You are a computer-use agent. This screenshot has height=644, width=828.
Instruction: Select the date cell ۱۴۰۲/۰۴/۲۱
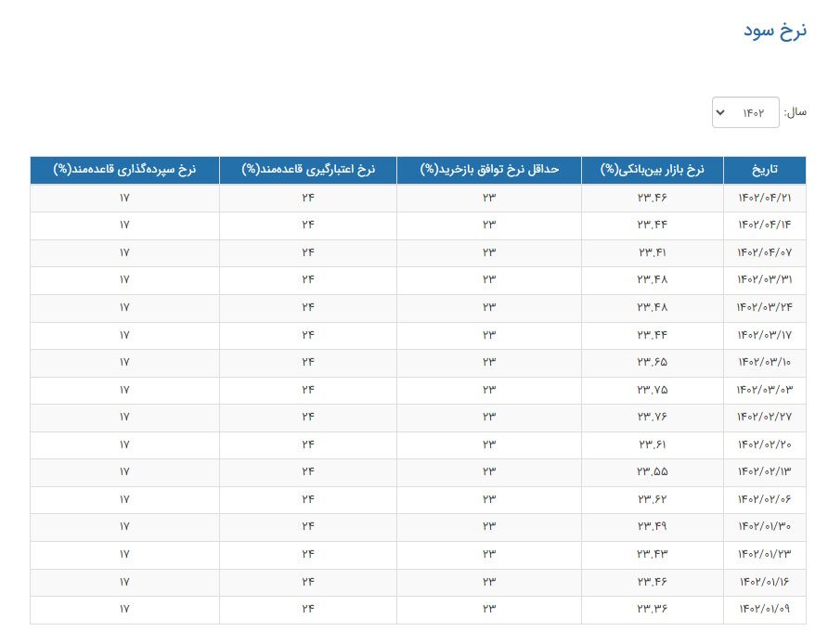(764, 198)
